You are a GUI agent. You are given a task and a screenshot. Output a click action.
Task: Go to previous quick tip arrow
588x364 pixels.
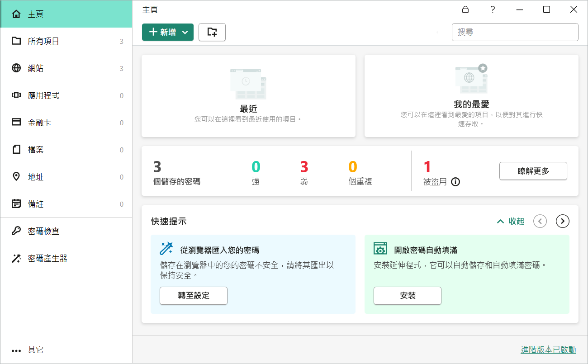coord(540,221)
